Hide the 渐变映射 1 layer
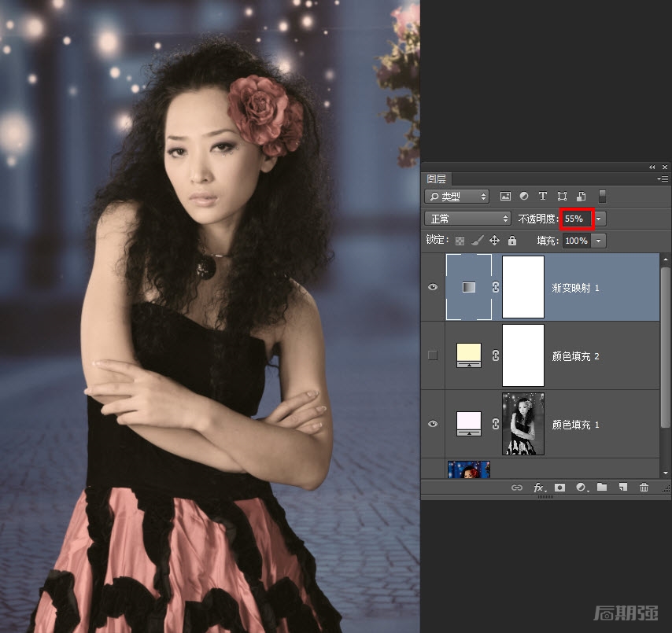This screenshot has height=633, width=672. (x=433, y=288)
